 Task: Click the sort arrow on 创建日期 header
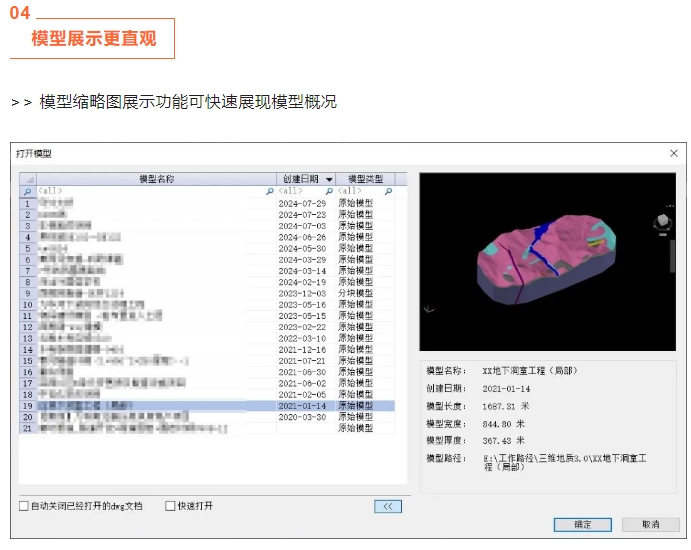tap(329, 179)
